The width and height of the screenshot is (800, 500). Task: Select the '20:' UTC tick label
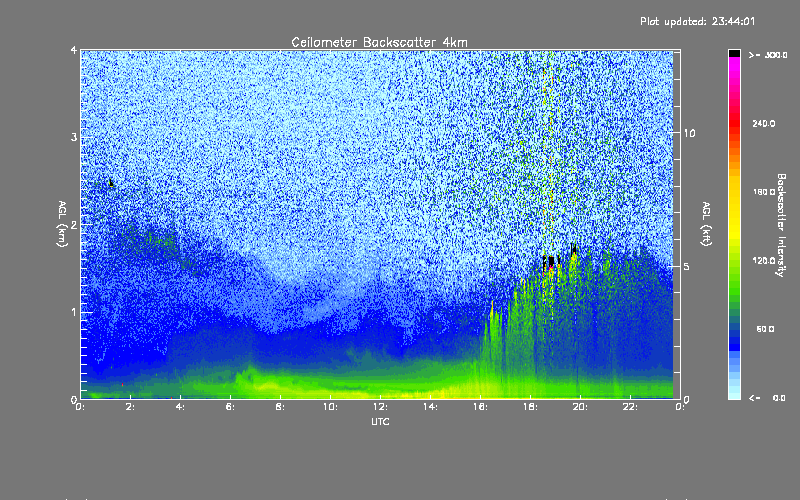point(580,407)
